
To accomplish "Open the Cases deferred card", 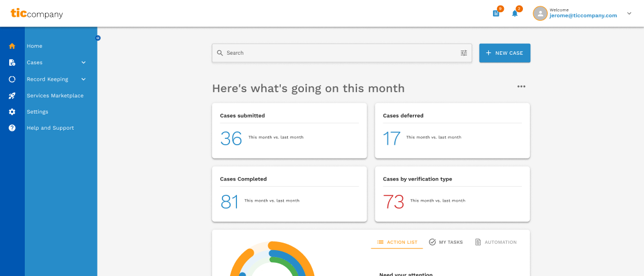I will pyautogui.click(x=452, y=131).
